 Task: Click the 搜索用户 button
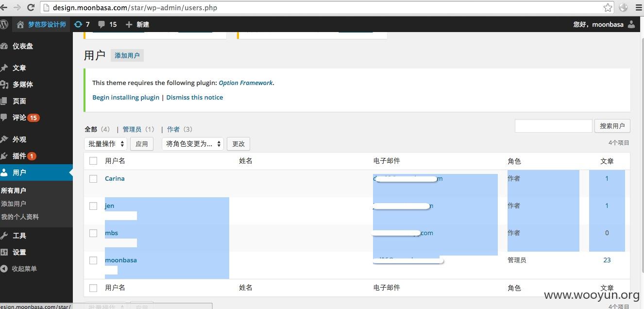(x=612, y=126)
